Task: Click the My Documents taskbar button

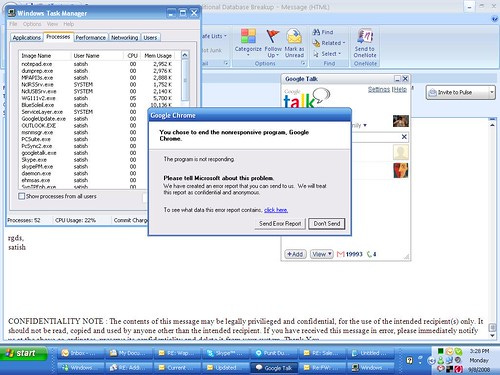Action: tap(129, 353)
